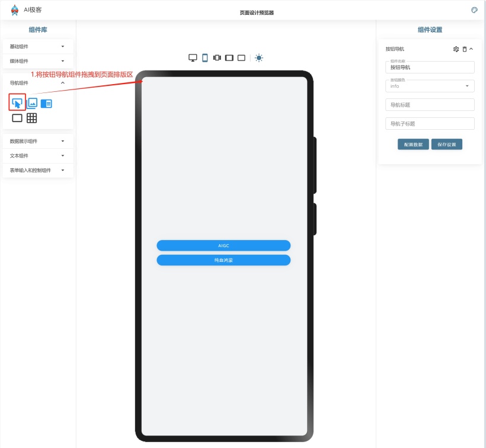This screenshot has height=448, width=486.
Task: Open the 按钮导航 settings gear icon
Action: click(456, 49)
